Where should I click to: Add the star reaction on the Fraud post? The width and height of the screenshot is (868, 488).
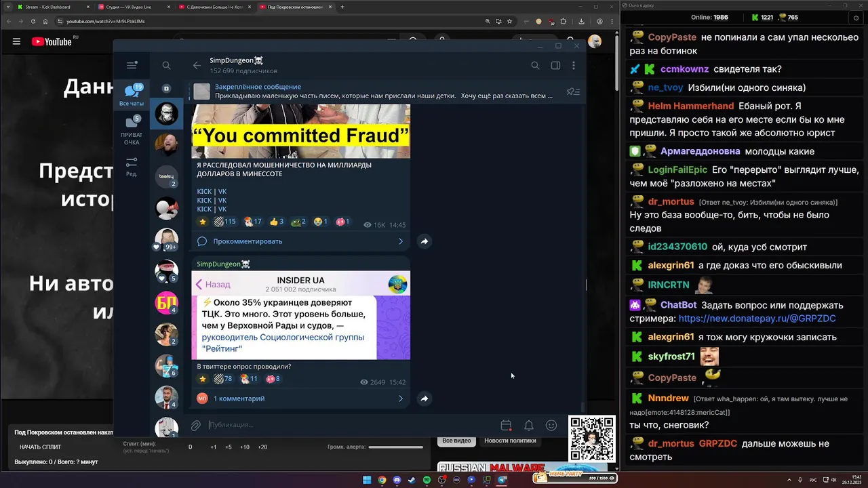click(202, 222)
